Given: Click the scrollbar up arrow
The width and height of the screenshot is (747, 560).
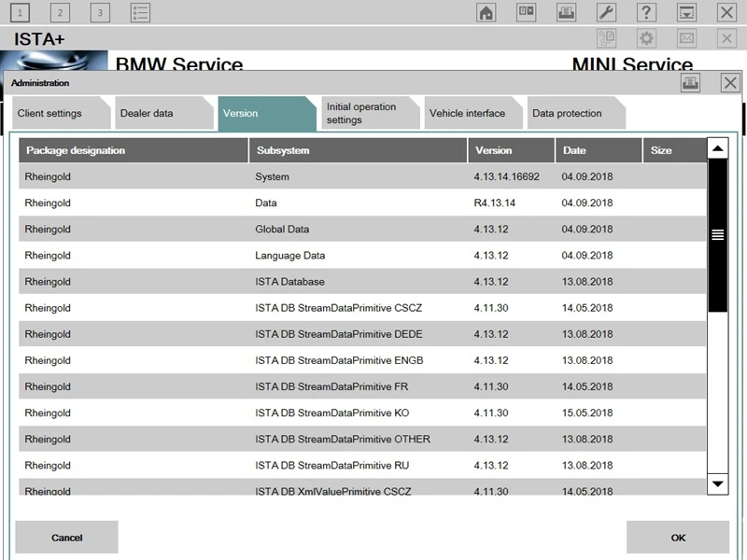Looking at the screenshot, I should click(x=717, y=148).
